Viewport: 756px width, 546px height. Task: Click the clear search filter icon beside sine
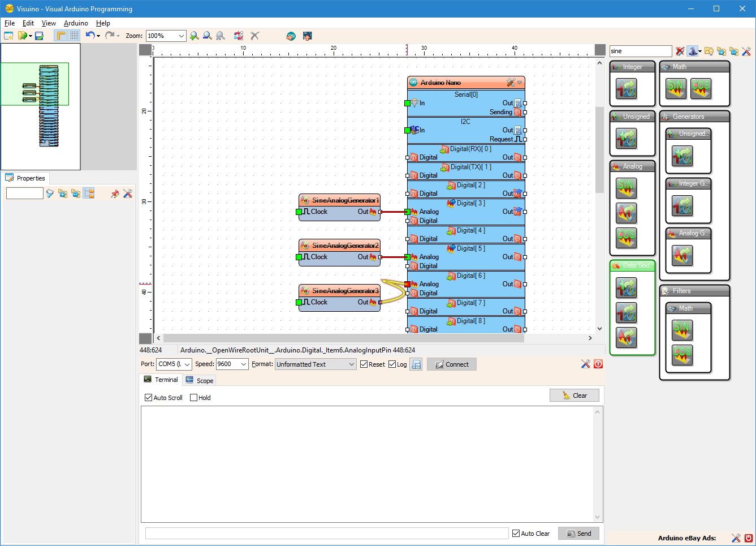click(680, 51)
